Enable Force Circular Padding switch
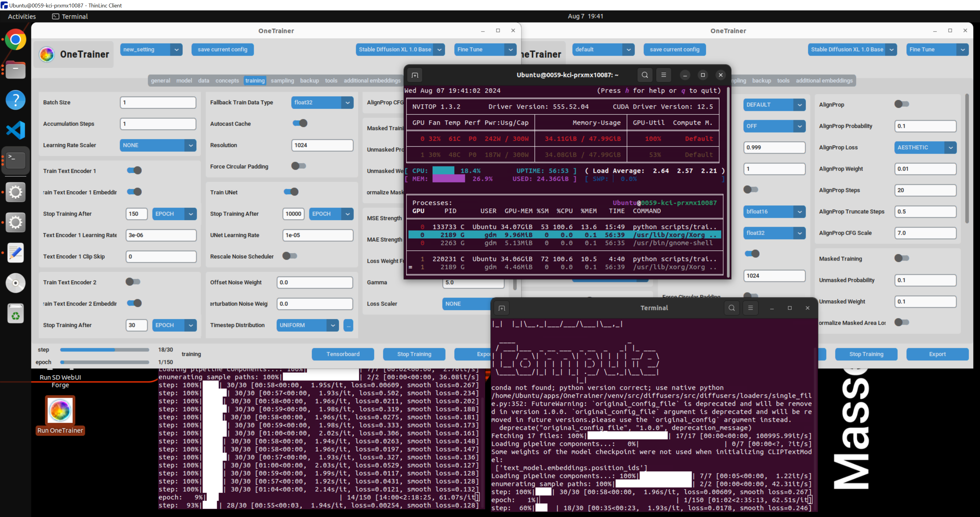Image resolution: width=980 pixels, height=517 pixels. tap(298, 166)
